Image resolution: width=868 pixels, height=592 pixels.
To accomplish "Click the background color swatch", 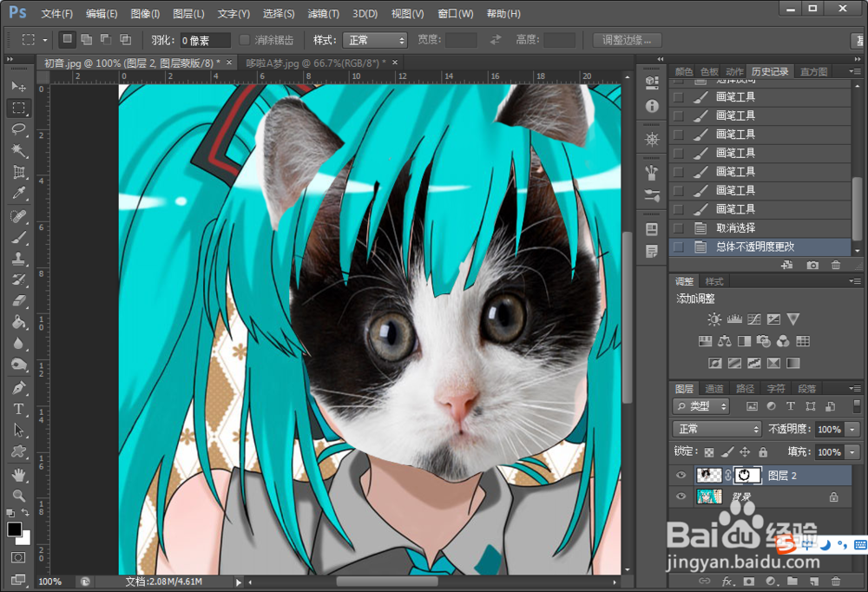I will coord(25,539).
